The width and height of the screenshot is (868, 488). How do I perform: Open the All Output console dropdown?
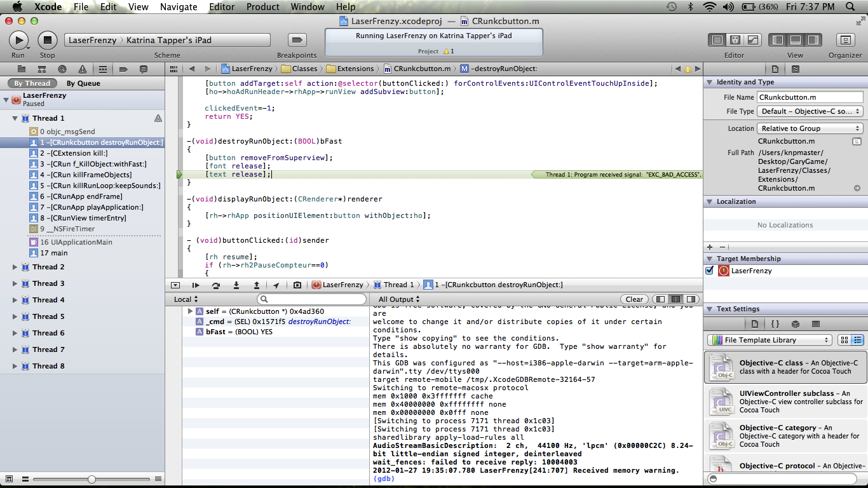(x=399, y=299)
